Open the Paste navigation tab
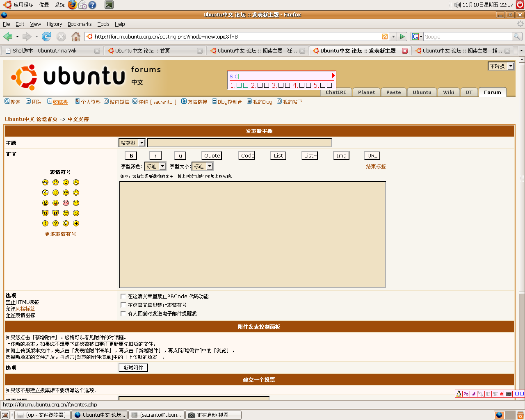 [394, 92]
